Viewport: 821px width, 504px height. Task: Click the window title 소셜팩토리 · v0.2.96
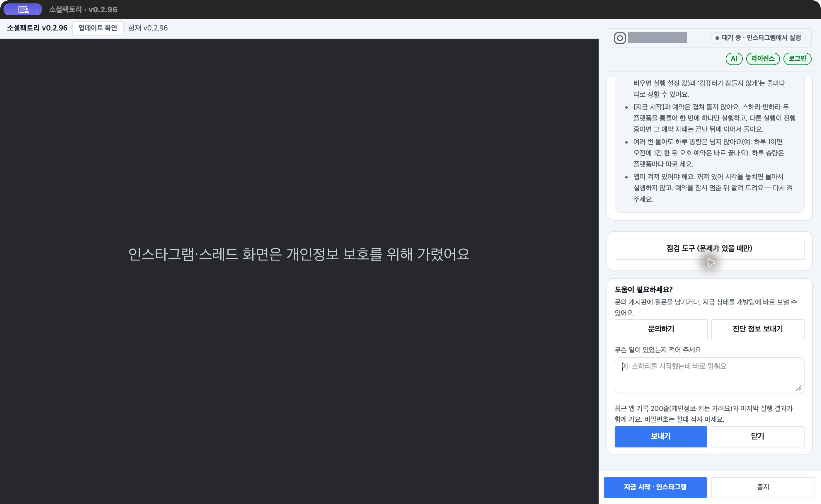pos(83,9)
